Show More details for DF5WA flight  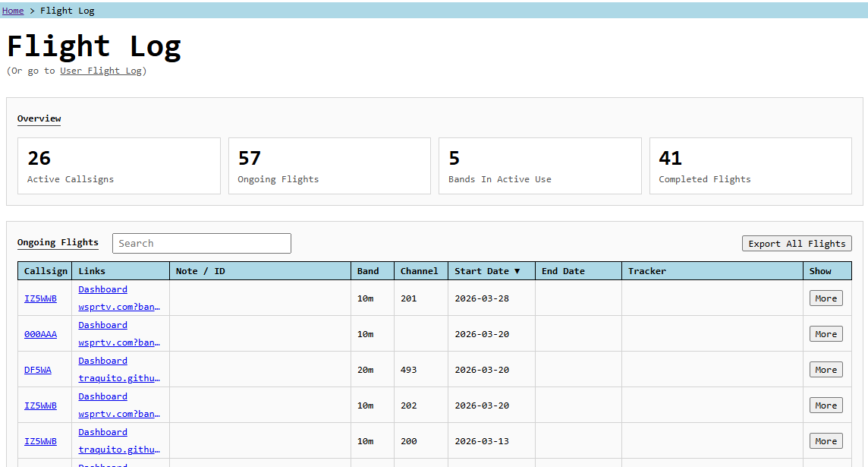(826, 370)
